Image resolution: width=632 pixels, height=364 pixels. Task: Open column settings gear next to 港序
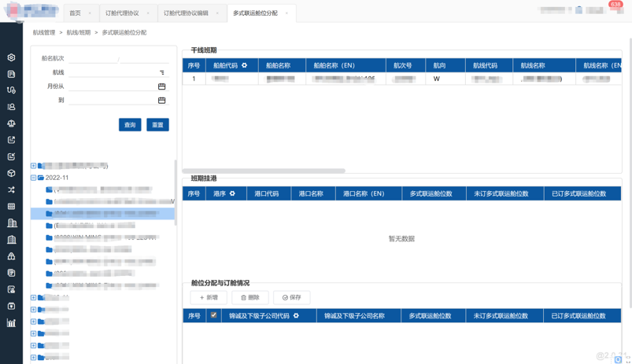pyautogui.click(x=232, y=193)
